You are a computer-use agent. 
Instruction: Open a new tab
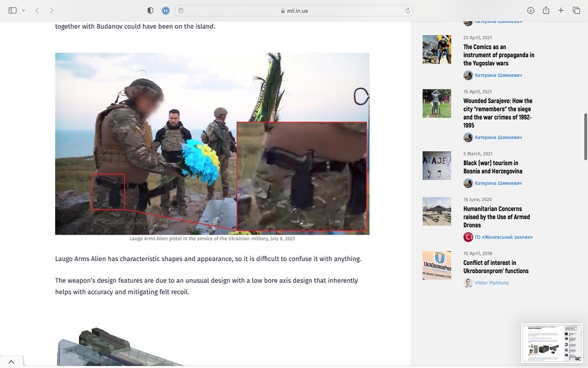coord(561,11)
